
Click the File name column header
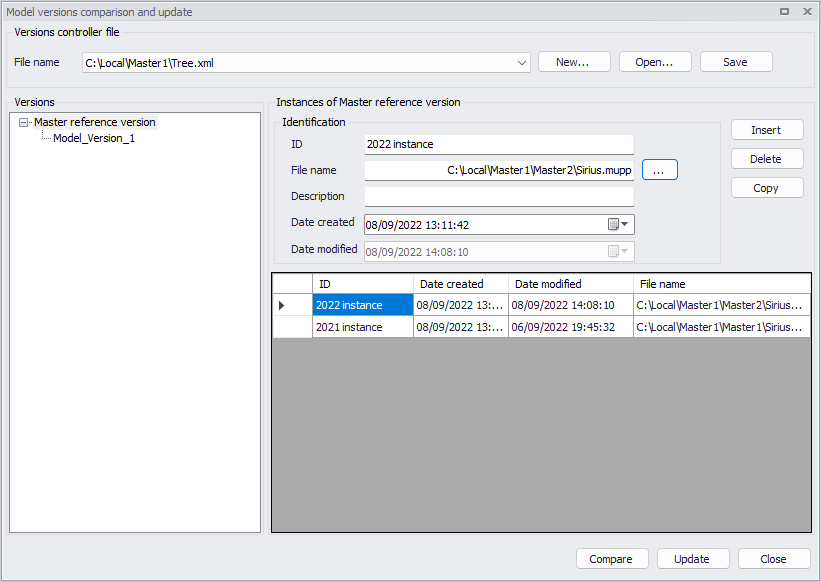722,284
